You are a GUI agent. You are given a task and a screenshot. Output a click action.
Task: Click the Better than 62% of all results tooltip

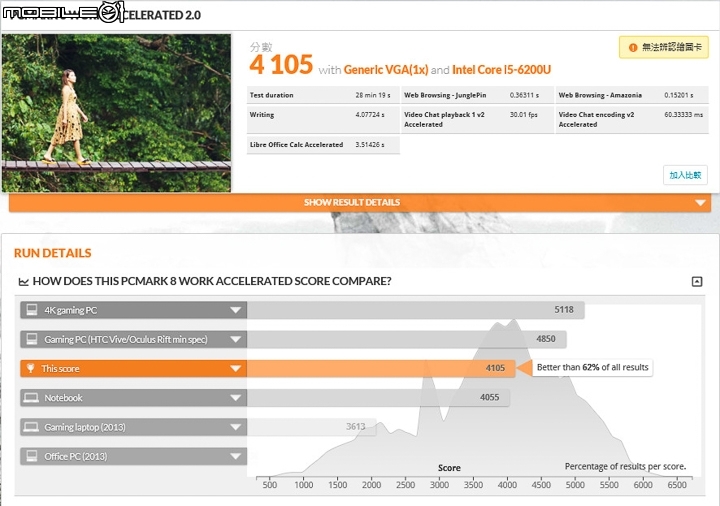[592, 367]
